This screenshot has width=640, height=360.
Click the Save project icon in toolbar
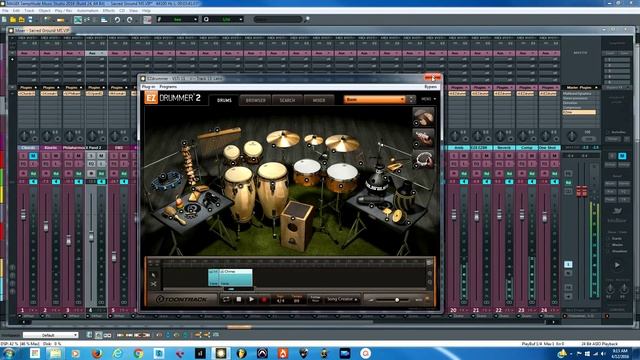tap(30, 19)
